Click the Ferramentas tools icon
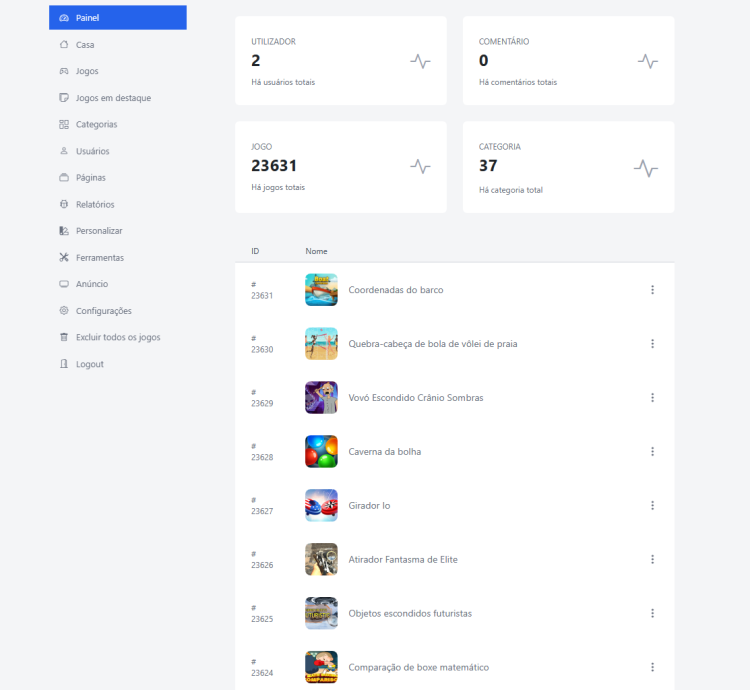The height and width of the screenshot is (690, 750). (64, 257)
